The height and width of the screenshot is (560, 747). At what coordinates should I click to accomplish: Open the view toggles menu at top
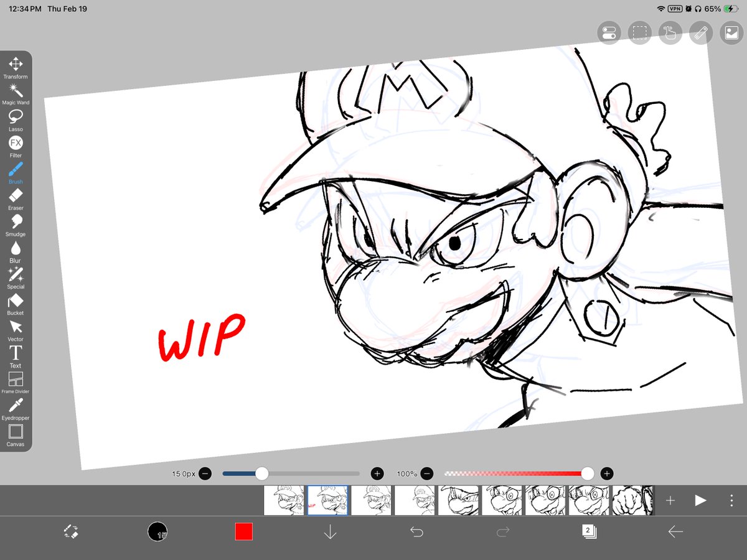[609, 33]
